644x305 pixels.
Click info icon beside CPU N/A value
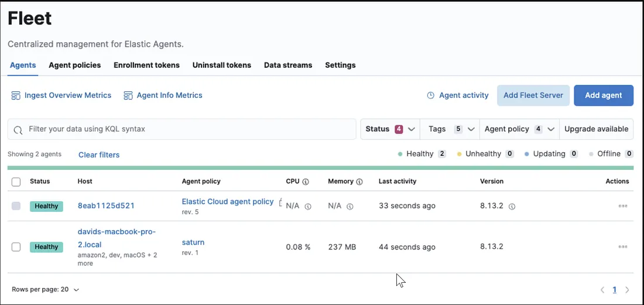pyautogui.click(x=308, y=207)
